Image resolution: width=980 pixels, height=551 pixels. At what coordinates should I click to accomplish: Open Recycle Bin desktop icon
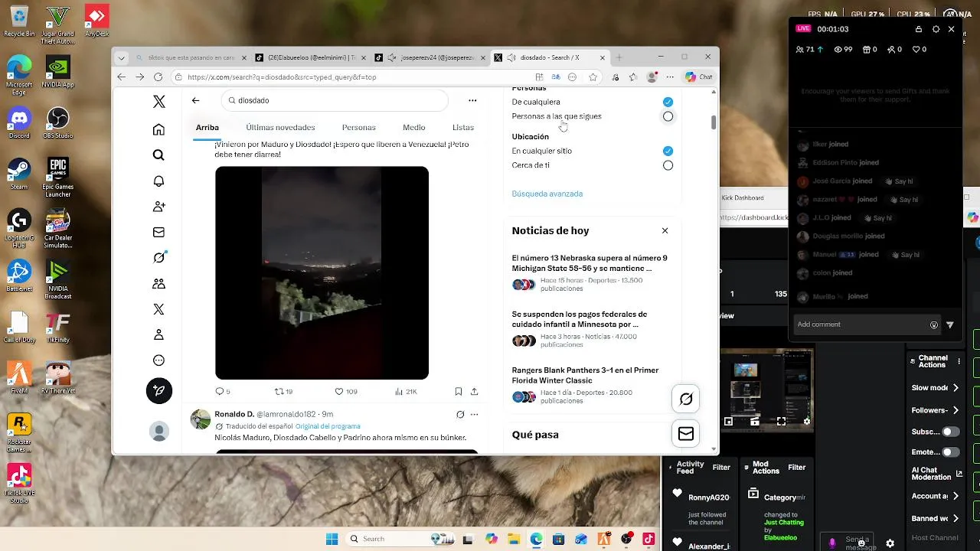[x=19, y=21]
